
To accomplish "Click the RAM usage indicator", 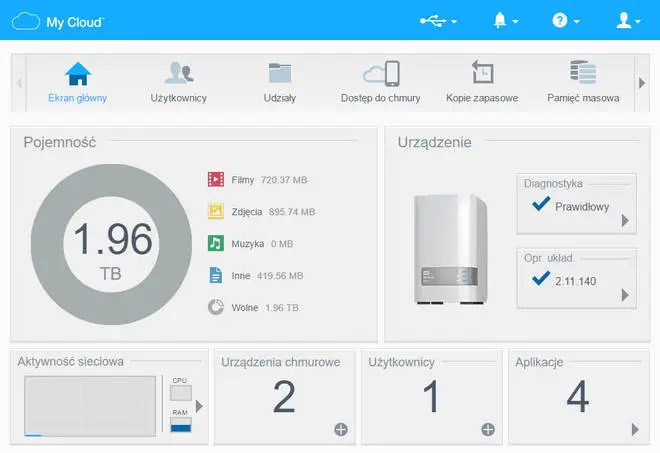I will point(181,425).
